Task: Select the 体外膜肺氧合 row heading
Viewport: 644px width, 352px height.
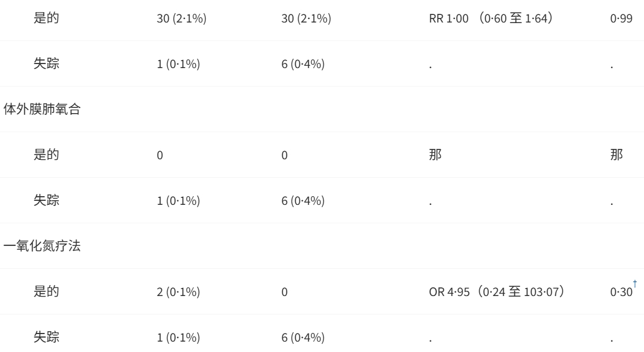Action: click(x=42, y=109)
